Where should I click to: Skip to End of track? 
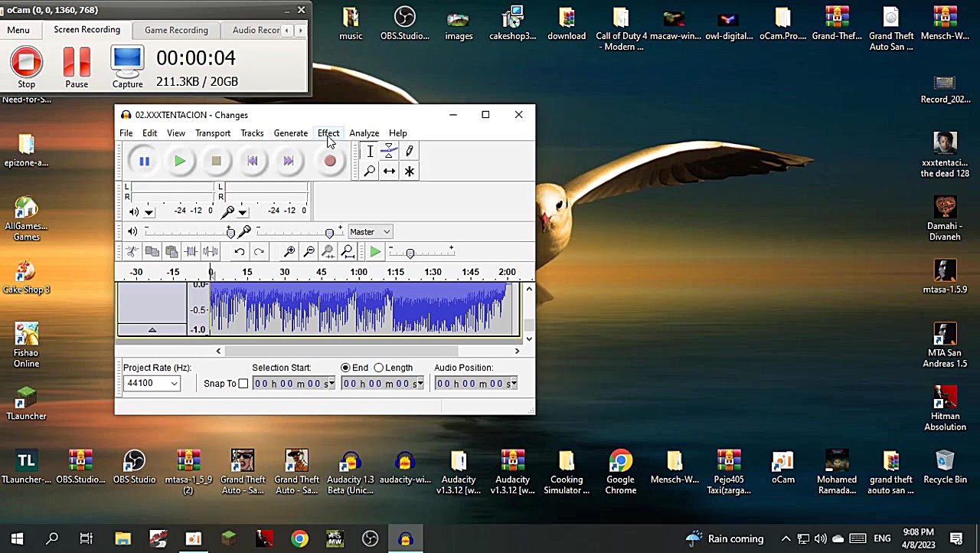(x=289, y=161)
